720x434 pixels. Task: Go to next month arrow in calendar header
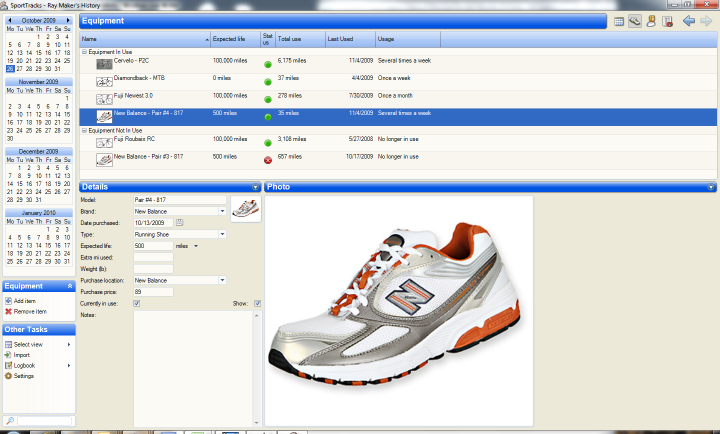(x=68, y=20)
